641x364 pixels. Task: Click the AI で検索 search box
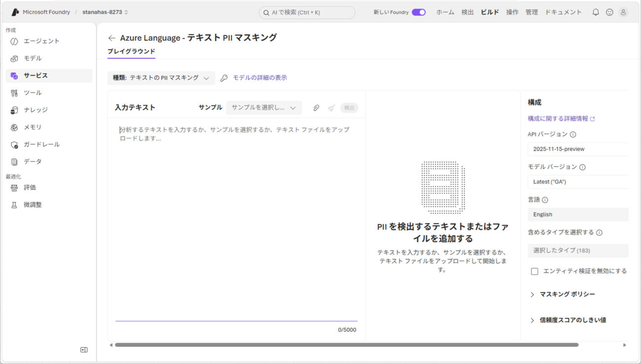[307, 13]
